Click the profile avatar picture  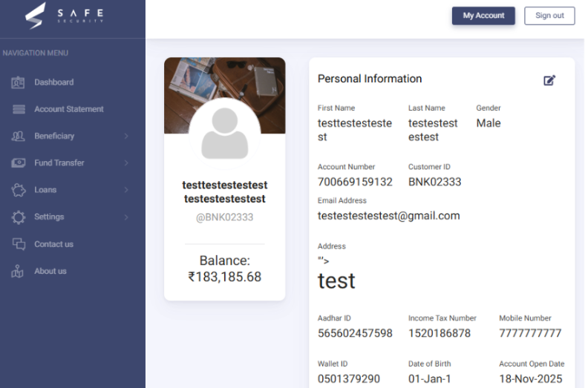(x=225, y=134)
